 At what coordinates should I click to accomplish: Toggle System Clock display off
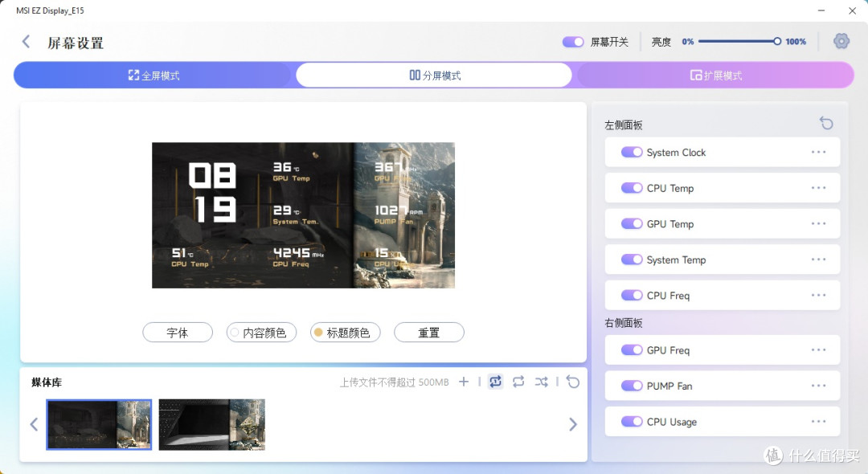pos(632,152)
